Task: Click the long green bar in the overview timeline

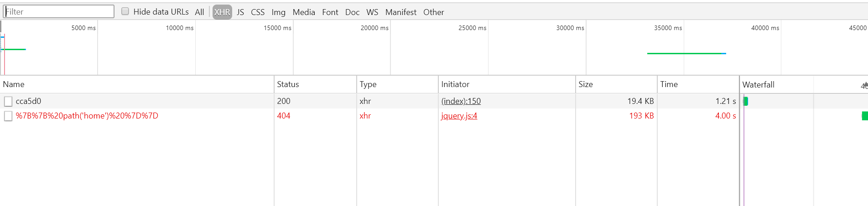Action: click(686, 53)
